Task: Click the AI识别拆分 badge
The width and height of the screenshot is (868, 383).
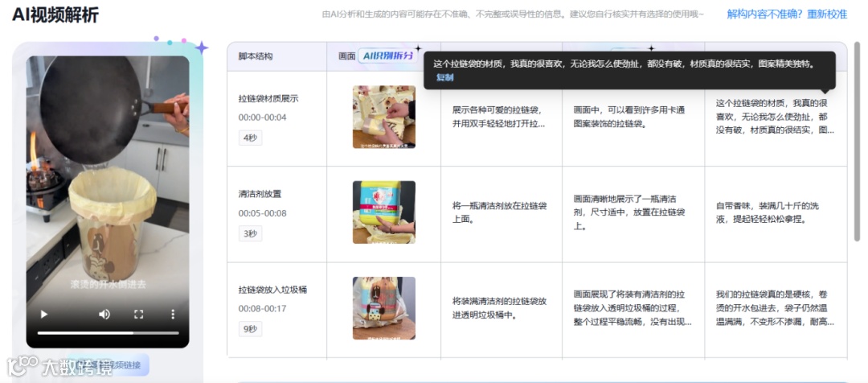Action: (x=388, y=56)
